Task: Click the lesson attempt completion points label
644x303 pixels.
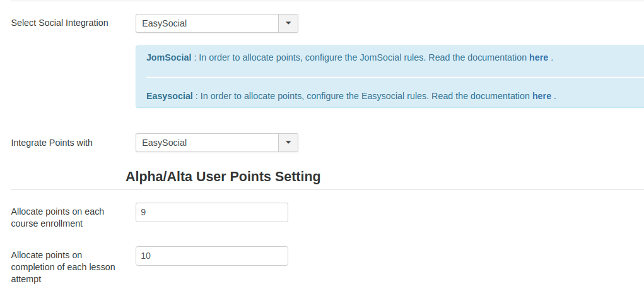Action: (x=63, y=267)
